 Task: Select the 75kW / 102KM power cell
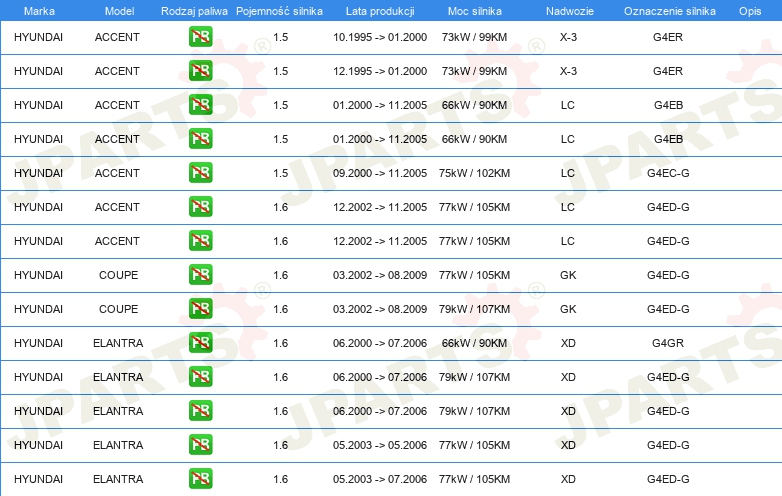pos(475,173)
